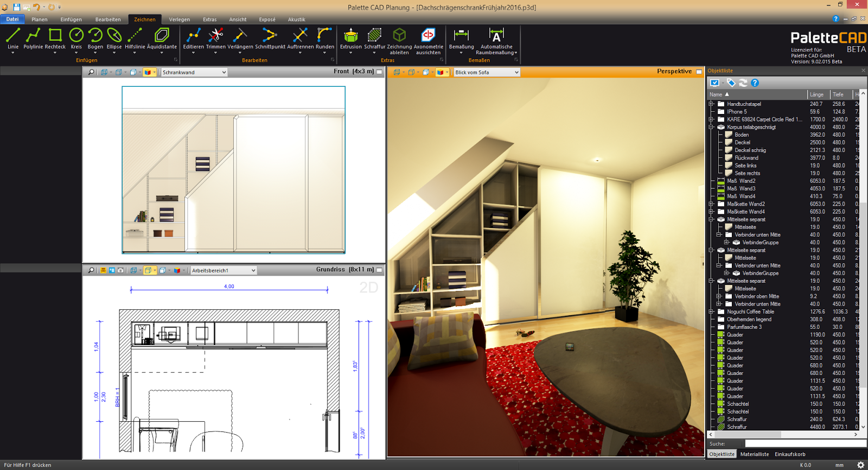This screenshot has height=470, width=868.
Task: Click the tag icon in Objektliste toolbar
Action: pyautogui.click(x=731, y=82)
